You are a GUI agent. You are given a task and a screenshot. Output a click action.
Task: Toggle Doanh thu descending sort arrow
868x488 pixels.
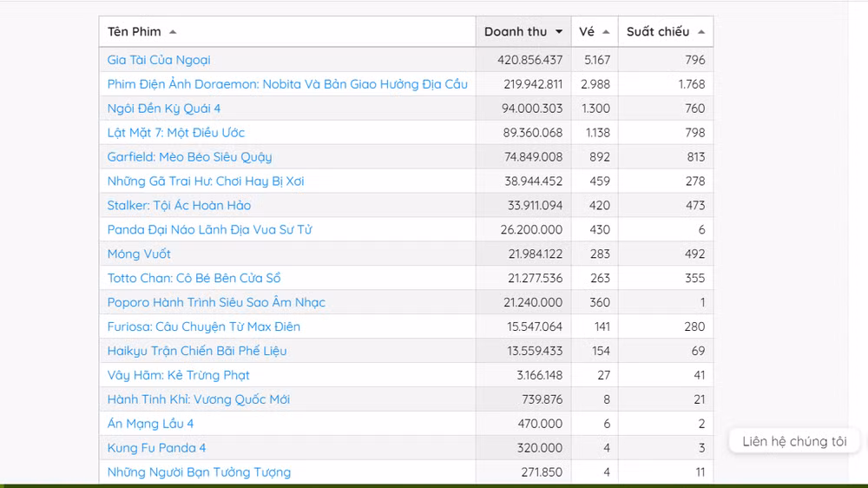pyautogui.click(x=559, y=32)
